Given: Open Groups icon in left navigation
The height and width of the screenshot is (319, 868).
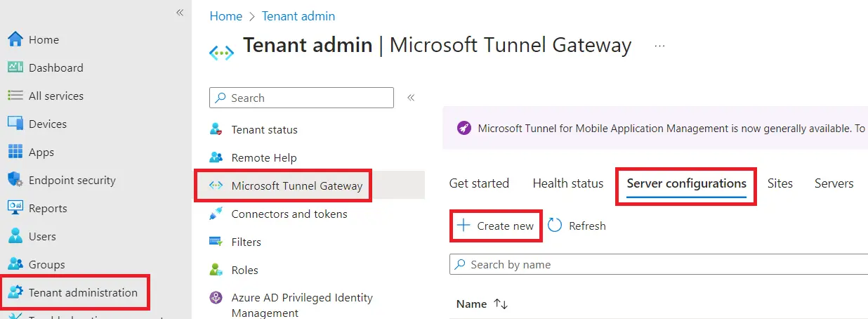Looking at the screenshot, I should coord(15,264).
